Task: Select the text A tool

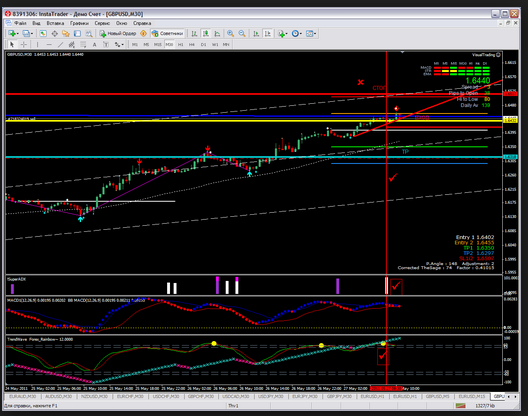Action: pos(94,44)
